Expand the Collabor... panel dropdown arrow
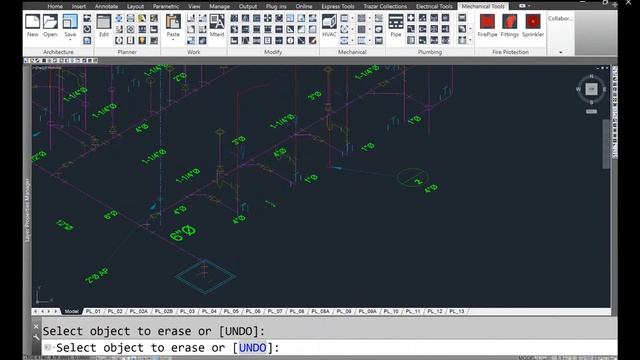640x360 pixels. coord(560,52)
